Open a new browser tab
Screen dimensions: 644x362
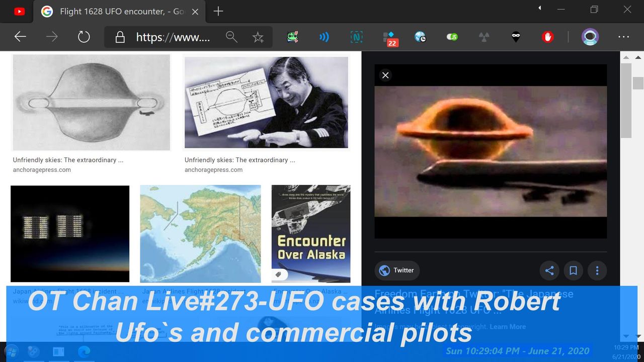218,11
